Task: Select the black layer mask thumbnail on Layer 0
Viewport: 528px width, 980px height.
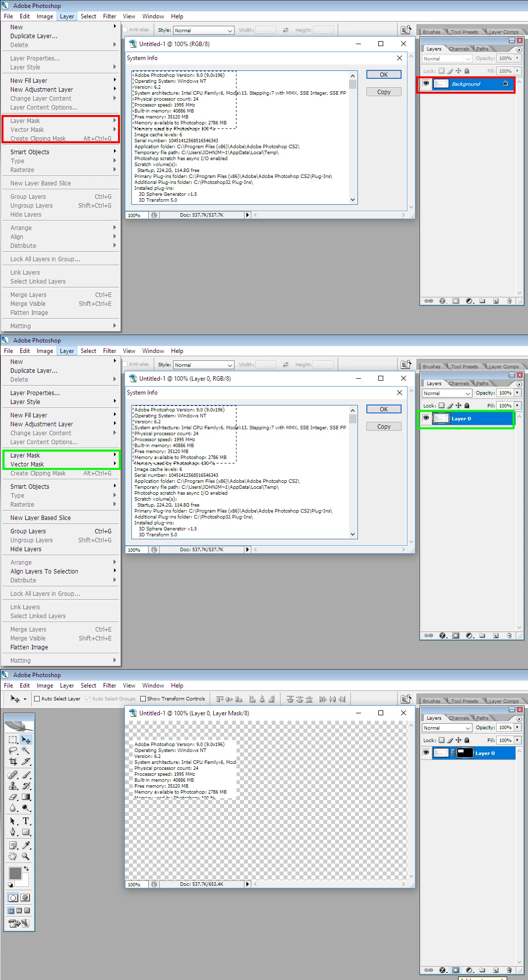Action: click(465, 753)
